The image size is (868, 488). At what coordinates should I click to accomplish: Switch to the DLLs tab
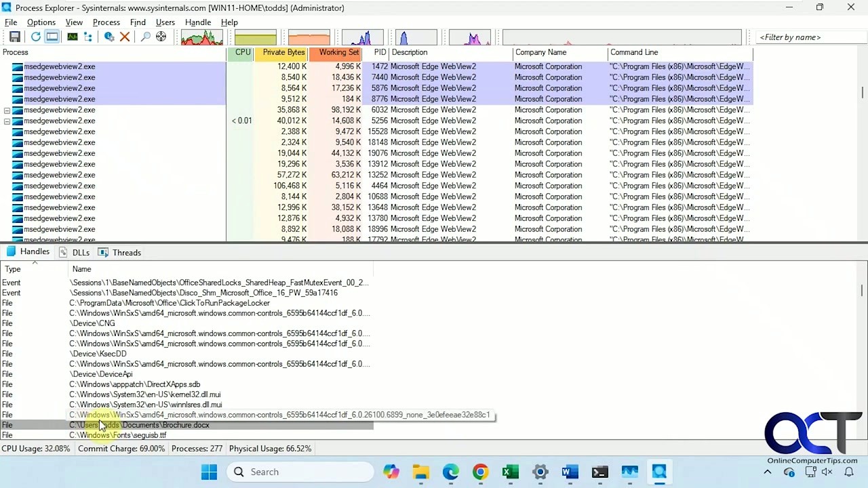coord(81,252)
